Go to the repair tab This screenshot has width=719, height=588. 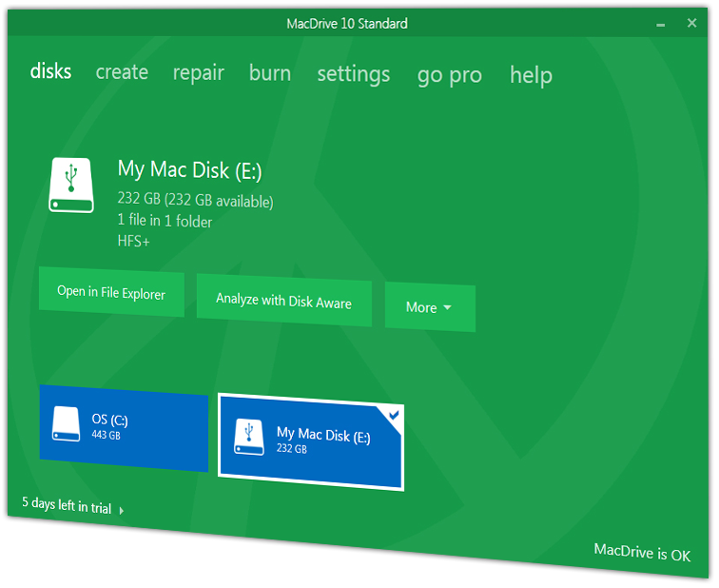199,73
